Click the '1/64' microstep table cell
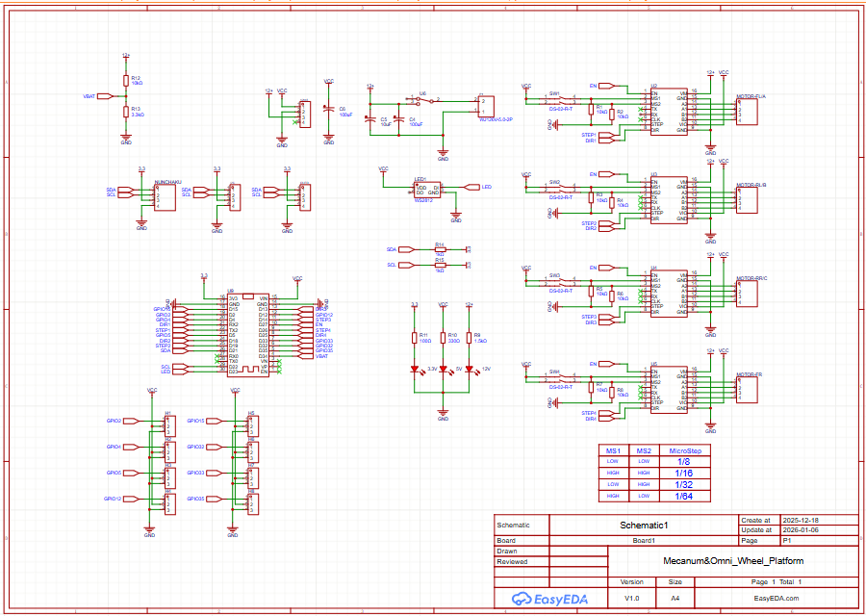 (684, 496)
